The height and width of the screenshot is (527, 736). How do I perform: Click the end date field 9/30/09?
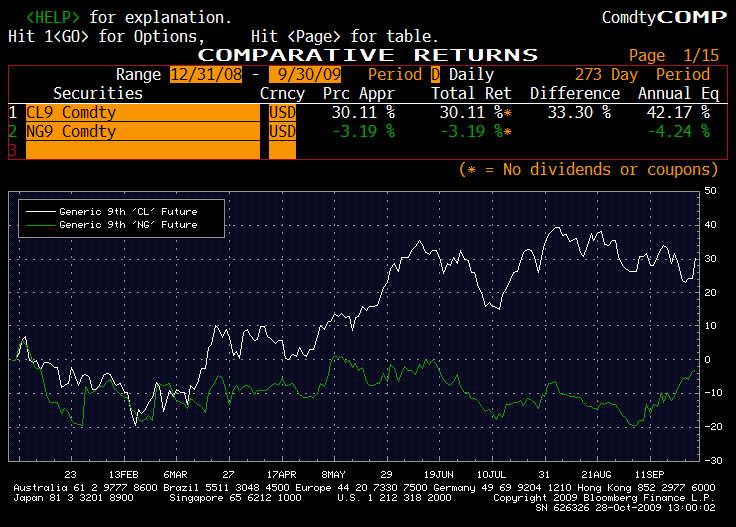tap(305, 75)
